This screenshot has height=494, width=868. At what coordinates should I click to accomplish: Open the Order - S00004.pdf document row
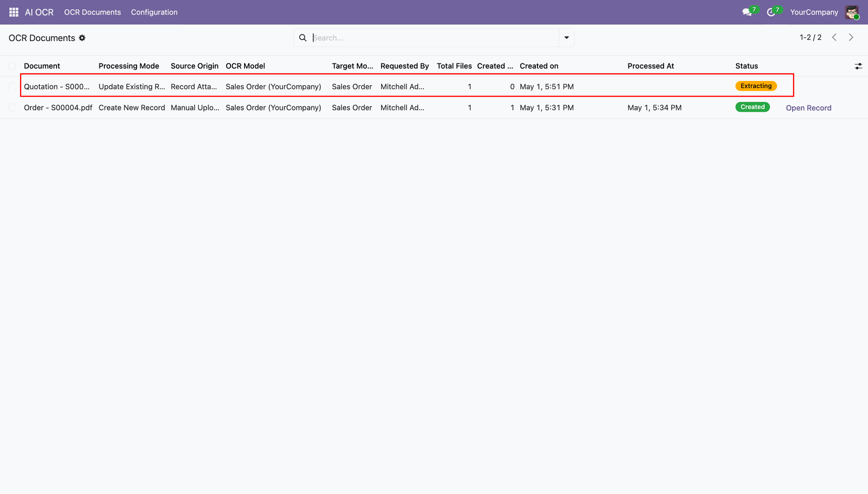coord(58,108)
